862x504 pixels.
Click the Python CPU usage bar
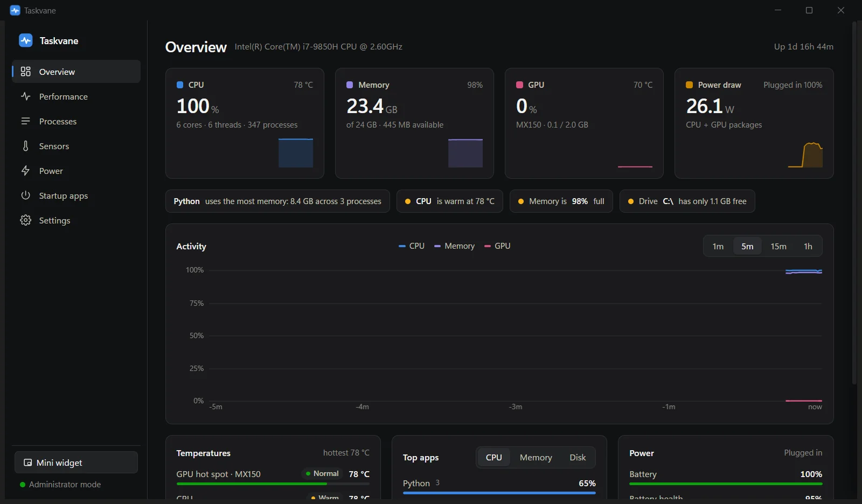click(499, 493)
